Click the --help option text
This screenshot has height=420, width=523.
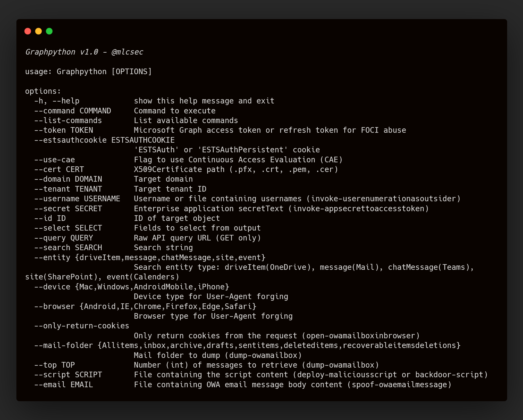[x=66, y=101]
